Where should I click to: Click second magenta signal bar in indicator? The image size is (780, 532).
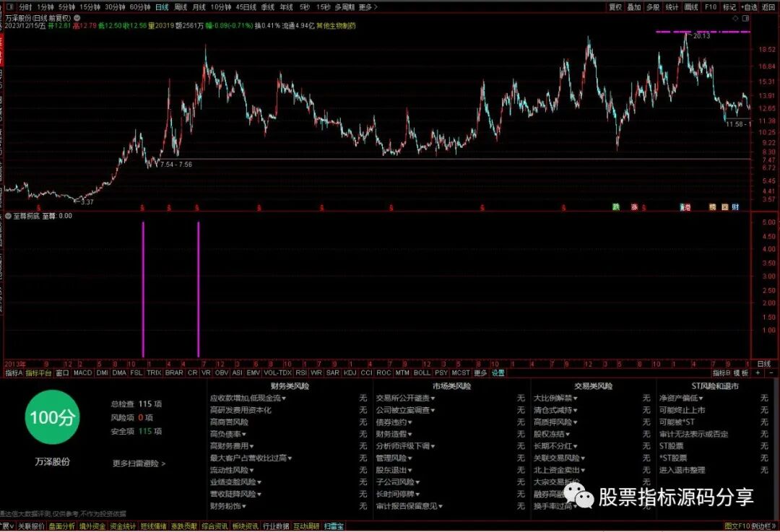click(199, 289)
